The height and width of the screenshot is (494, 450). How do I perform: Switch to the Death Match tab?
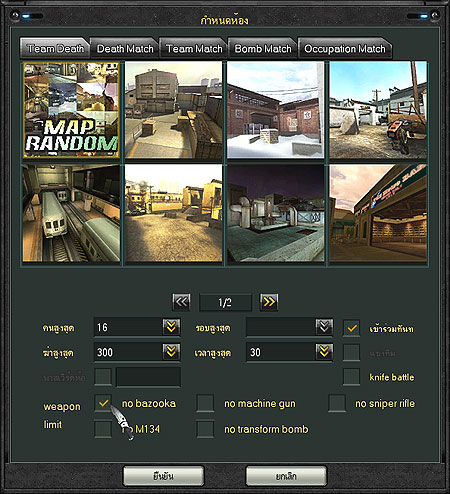click(x=125, y=49)
